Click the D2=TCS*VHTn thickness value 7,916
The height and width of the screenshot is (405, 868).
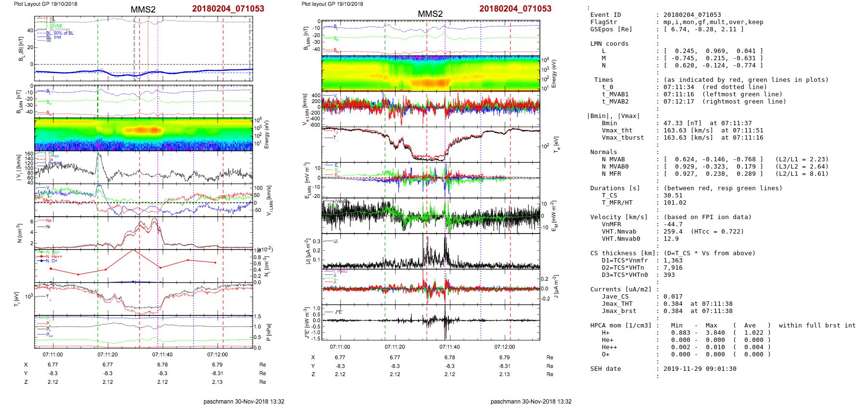click(673, 268)
